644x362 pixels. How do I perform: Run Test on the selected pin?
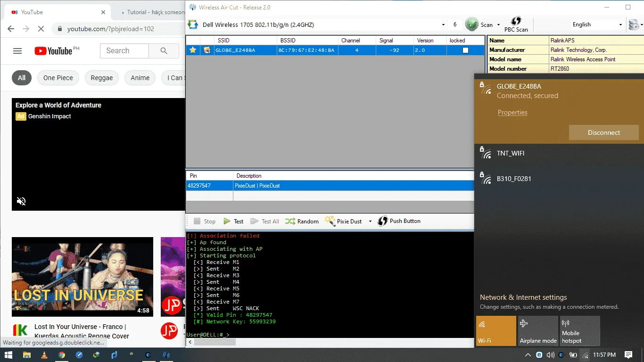click(233, 221)
